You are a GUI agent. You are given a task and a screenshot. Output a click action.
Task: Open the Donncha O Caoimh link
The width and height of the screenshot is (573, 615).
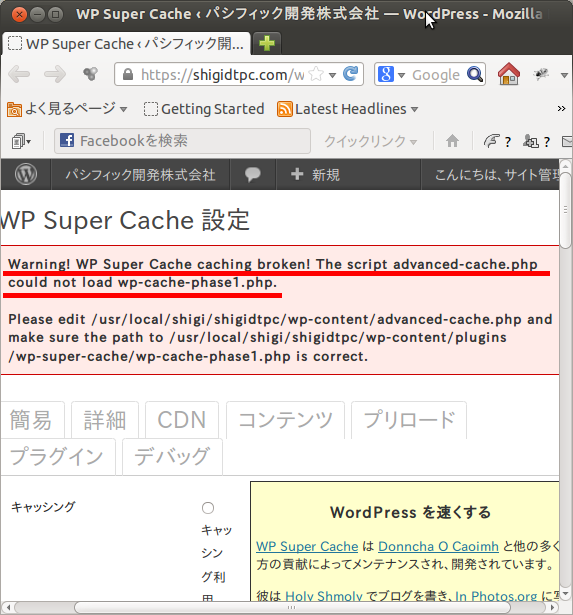(438, 546)
